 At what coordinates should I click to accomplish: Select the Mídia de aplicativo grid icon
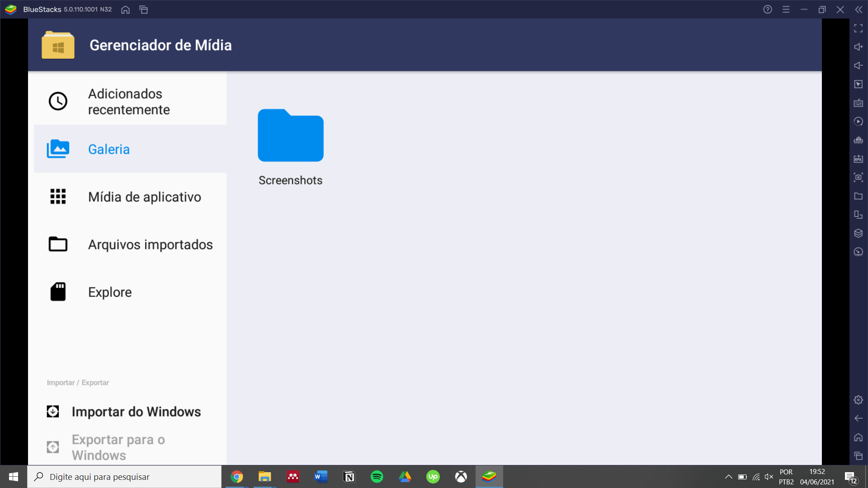pos(57,197)
